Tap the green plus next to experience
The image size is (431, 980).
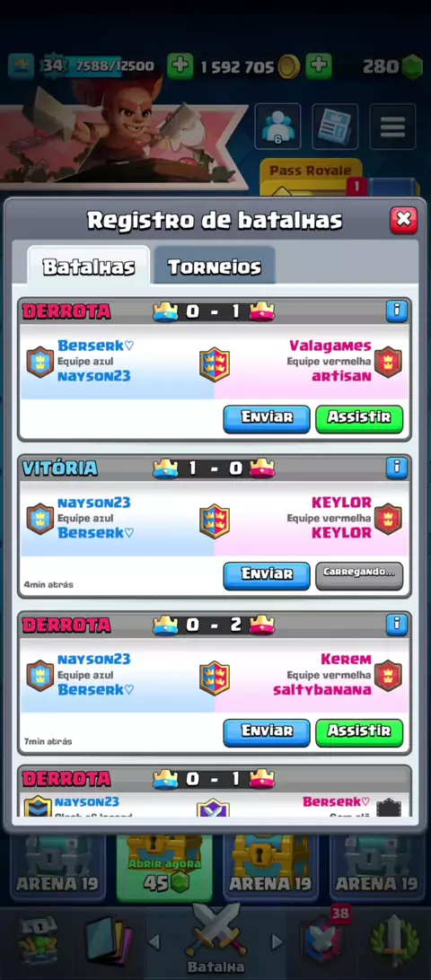180,66
